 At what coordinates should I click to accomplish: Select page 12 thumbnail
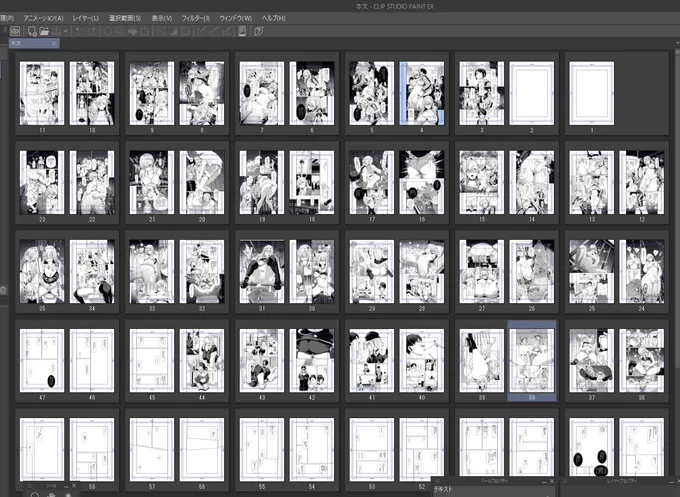click(642, 182)
